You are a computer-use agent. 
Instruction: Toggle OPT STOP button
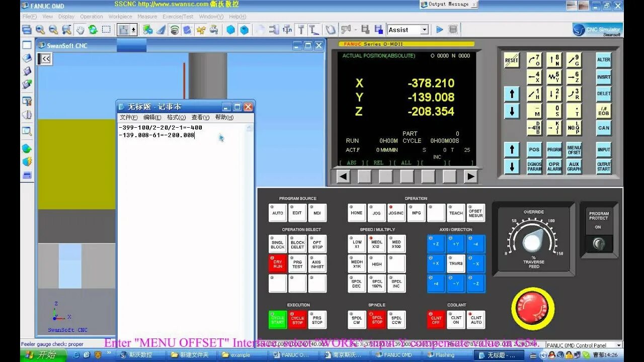[317, 244]
